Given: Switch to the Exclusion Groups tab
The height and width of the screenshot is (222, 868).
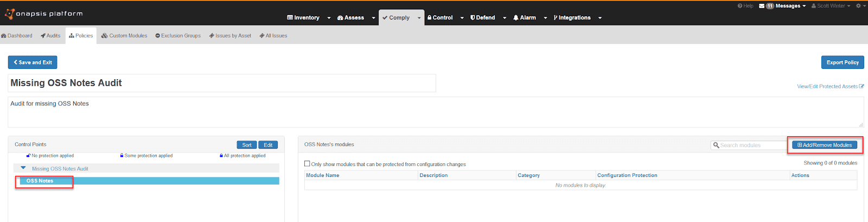Looking at the screenshot, I should tap(178, 36).
